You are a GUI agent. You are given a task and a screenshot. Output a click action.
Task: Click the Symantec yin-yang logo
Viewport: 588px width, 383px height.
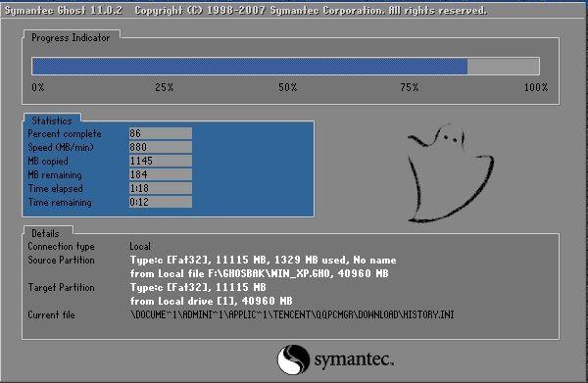click(x=293, y=359)
